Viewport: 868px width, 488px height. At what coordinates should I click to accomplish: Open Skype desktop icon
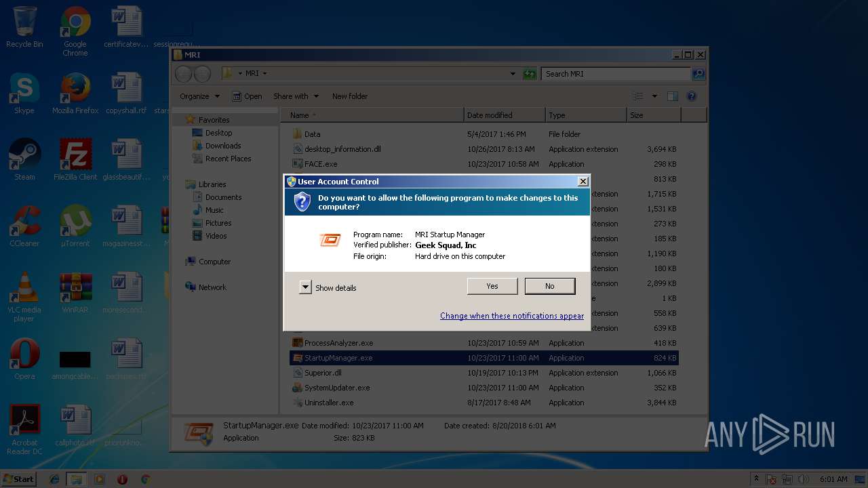[24, 94]
